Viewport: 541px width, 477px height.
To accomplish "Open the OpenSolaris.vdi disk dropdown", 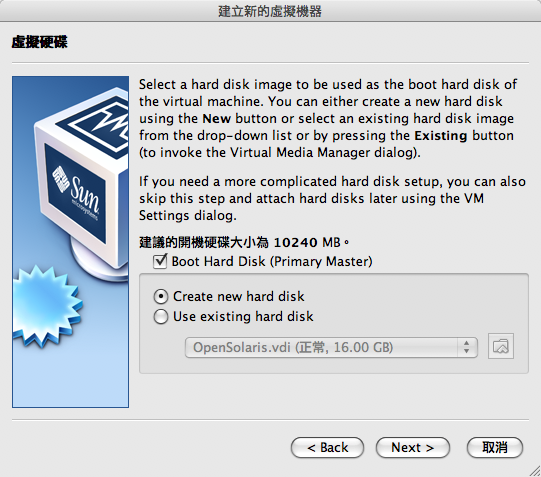I will (x=331, y=347).
